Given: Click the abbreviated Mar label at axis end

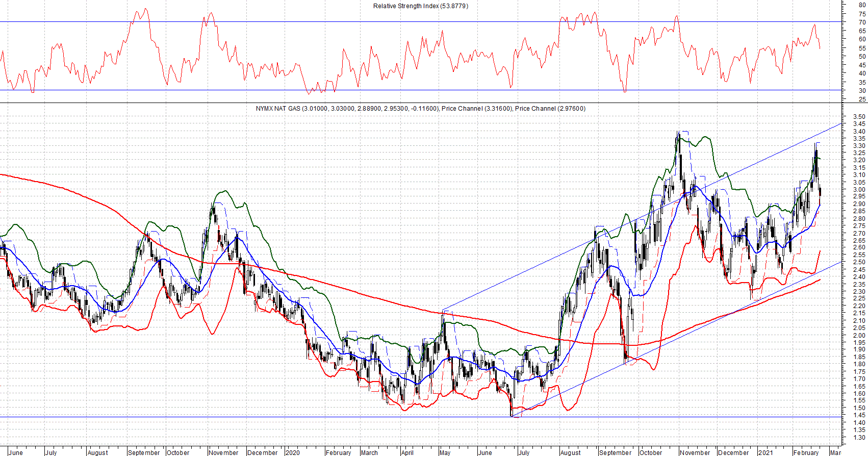Looking at the screenshot, I should (835, 452).
